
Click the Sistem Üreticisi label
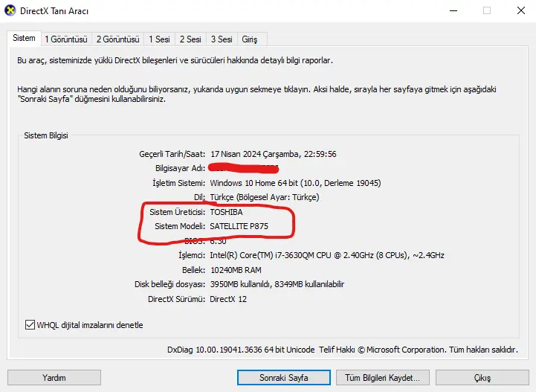[177, 212]
